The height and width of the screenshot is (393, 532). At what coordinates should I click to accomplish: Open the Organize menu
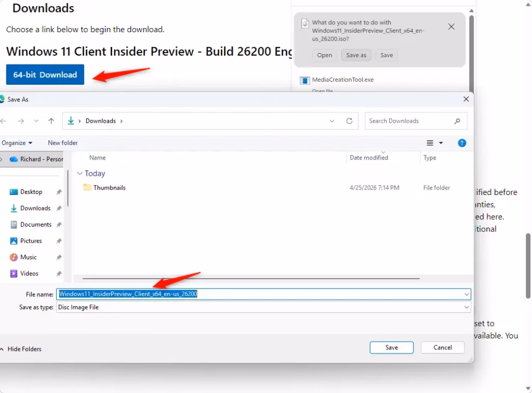(17, 143)
